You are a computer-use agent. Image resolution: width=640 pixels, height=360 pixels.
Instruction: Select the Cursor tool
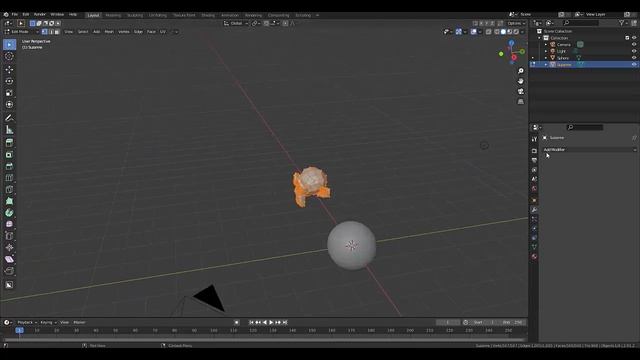point(9,56)
